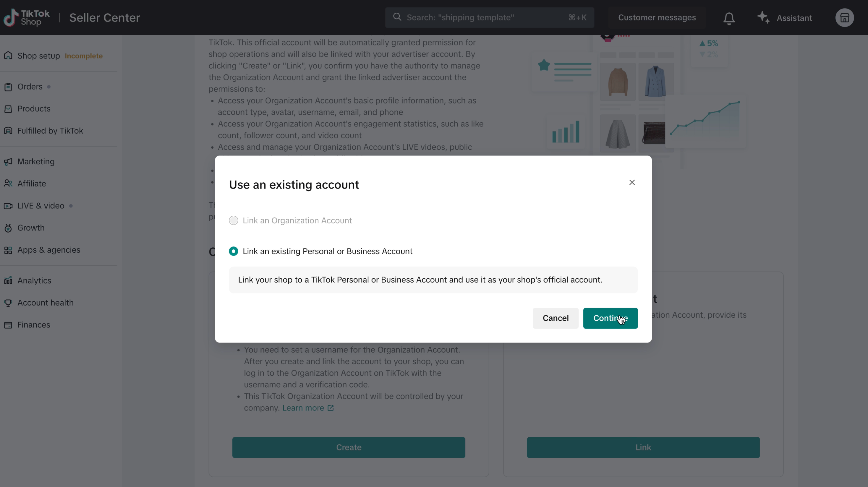The height and width of the screenshot is (487, 868).
Task: Open the shop profile avatar icon
Action: pyautogui.click(x=844, y=18)
